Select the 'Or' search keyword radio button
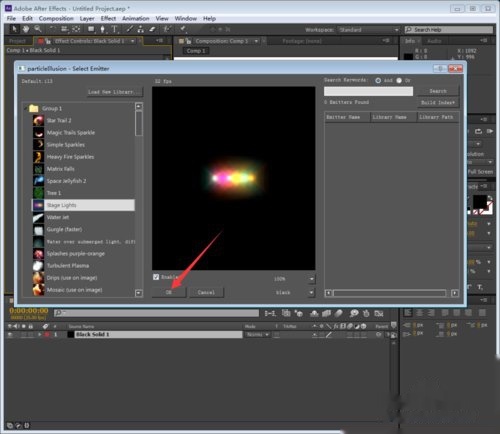Viewport: 500px width, 434px height. 399,80
